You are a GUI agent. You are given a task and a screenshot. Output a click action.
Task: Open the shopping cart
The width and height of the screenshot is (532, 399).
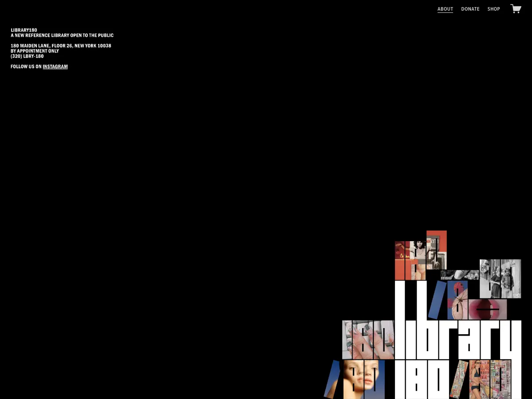click(x=516, y=9)
